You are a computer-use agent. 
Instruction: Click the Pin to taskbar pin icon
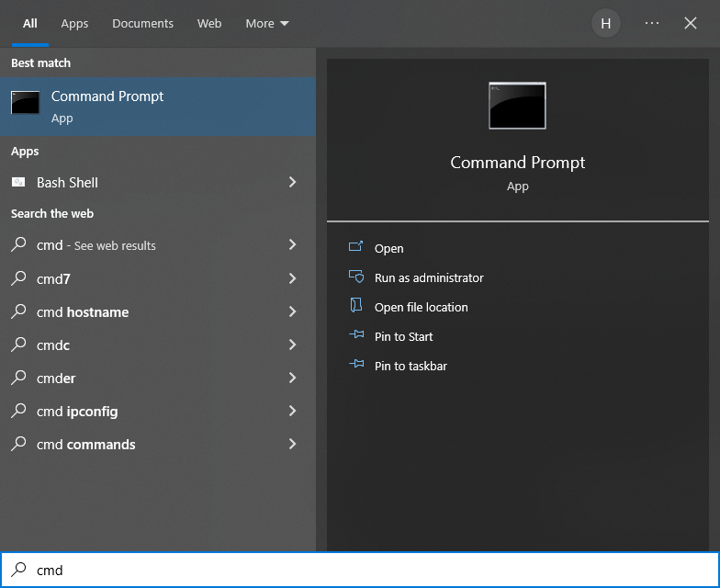click(x=356, y=366)
